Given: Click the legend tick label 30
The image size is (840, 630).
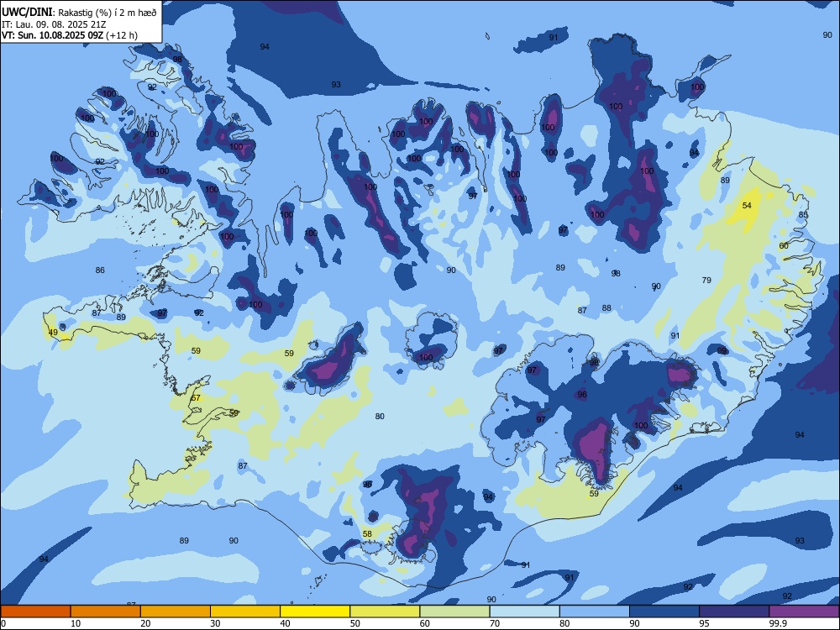Looking at the screenshot, I should point(215,623).
